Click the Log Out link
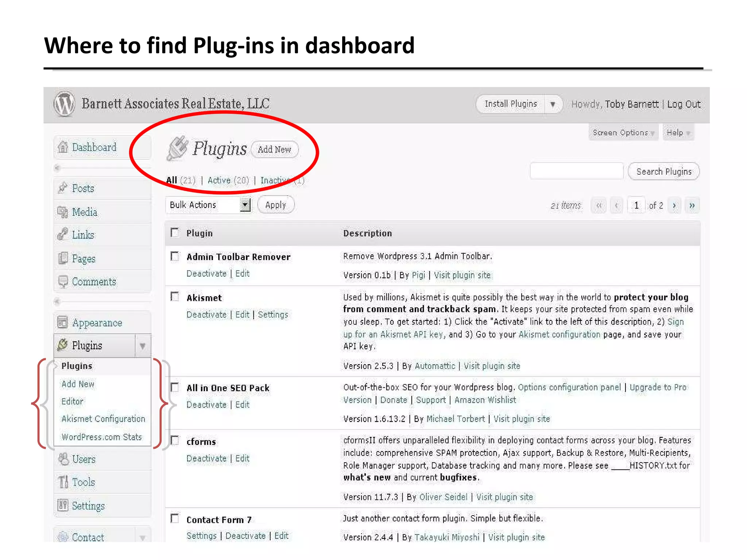 pyautogui.click(x=684, y=104)
